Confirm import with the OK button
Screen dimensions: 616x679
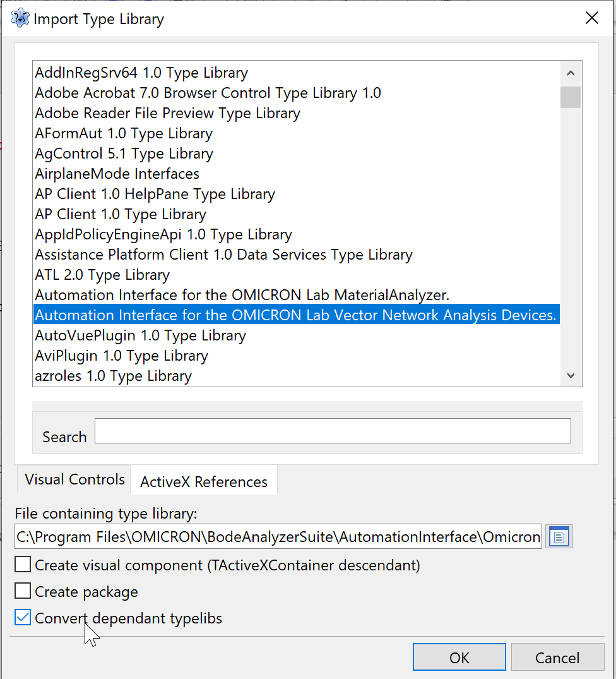pos(459,658)
